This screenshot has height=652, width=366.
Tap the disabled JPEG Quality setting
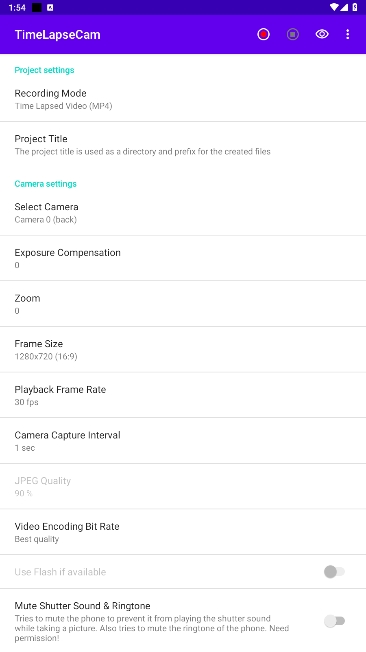tap(183, 487)
